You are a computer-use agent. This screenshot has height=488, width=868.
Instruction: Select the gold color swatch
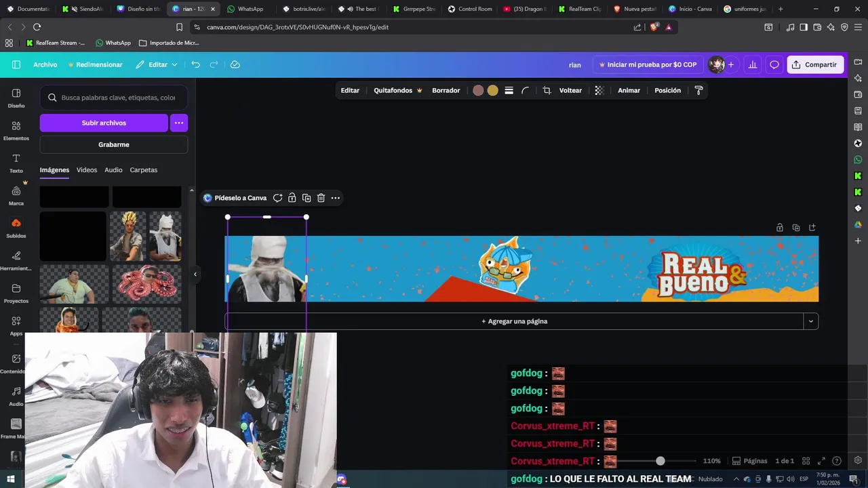coord(492,90)
